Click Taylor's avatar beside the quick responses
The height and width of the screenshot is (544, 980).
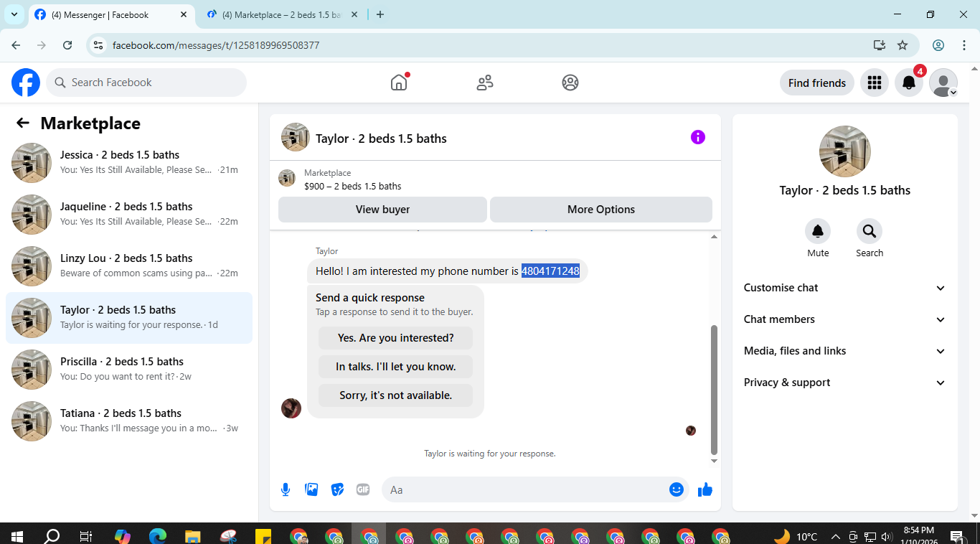[x=291, y=408]
